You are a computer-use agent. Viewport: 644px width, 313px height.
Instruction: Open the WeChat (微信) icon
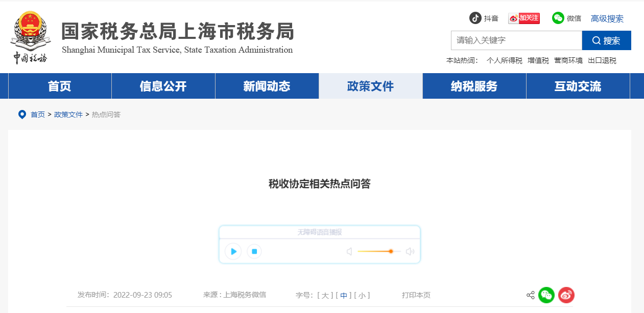pos(558,18)
